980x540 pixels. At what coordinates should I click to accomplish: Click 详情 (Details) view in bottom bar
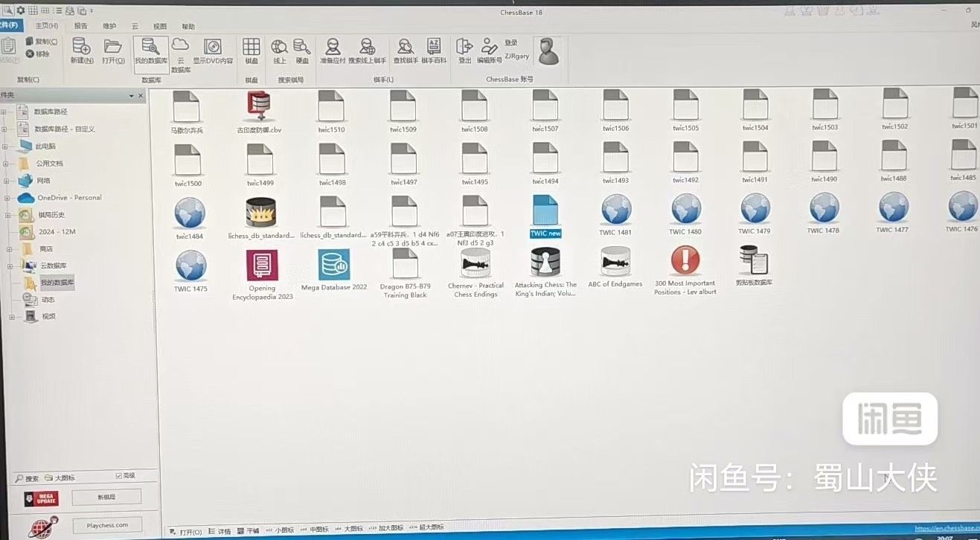tap(220, 531)
